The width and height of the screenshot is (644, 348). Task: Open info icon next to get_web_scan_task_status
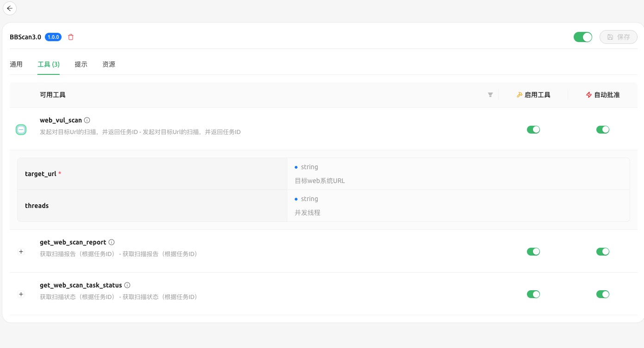pyautogui.click(x=127, y=285)
